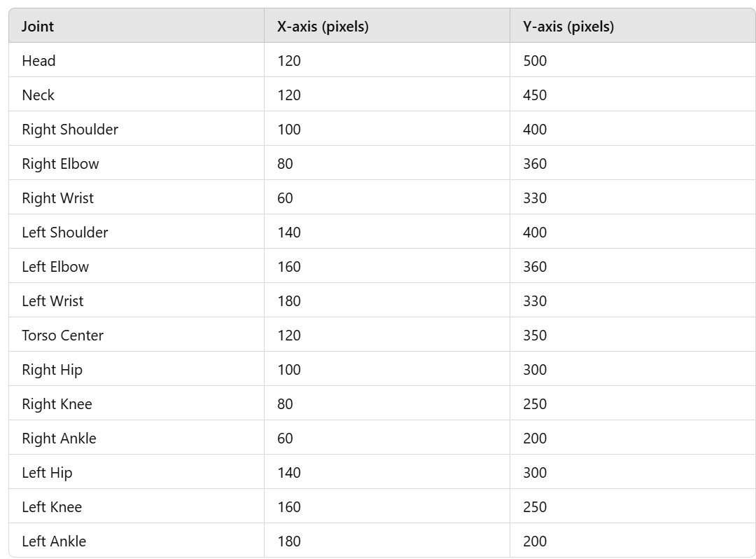Click the Torso Center cell
Image resolution: width=756 pixels, height=559 pixels.
[x=63, y=335]
